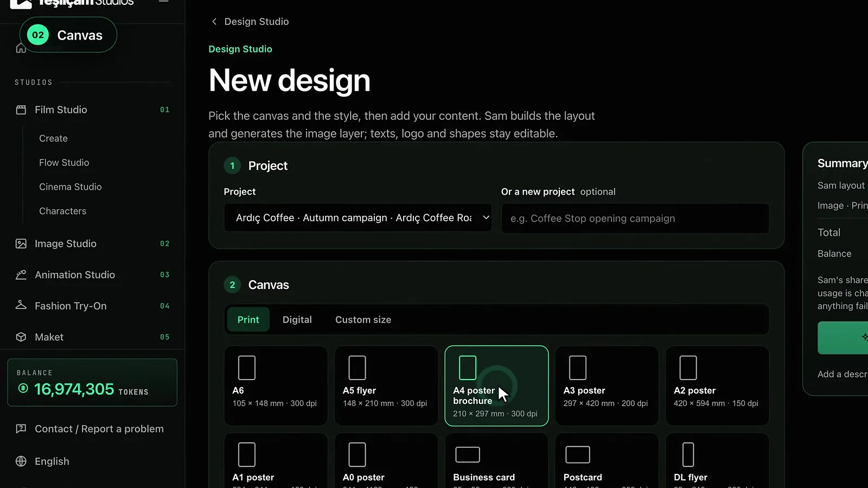Click the A6 page outline icon
868x488 pixels.
point(247,368)
